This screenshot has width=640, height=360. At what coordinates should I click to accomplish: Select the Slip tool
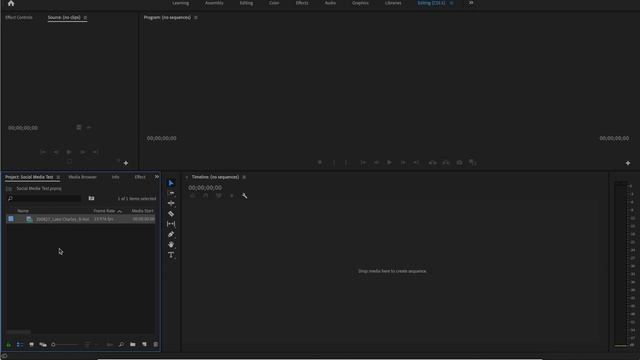tap(171, 224)
